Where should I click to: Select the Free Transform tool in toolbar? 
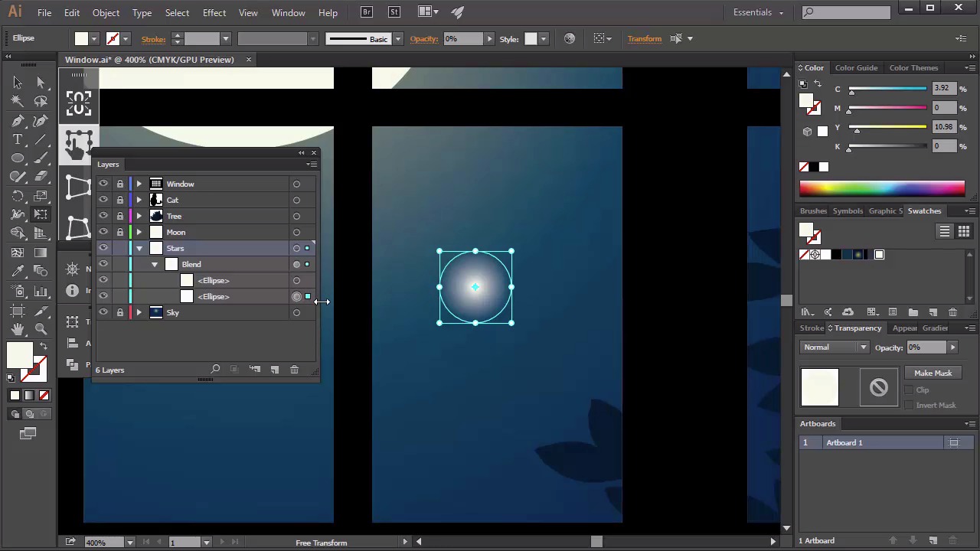click(41, 215)
